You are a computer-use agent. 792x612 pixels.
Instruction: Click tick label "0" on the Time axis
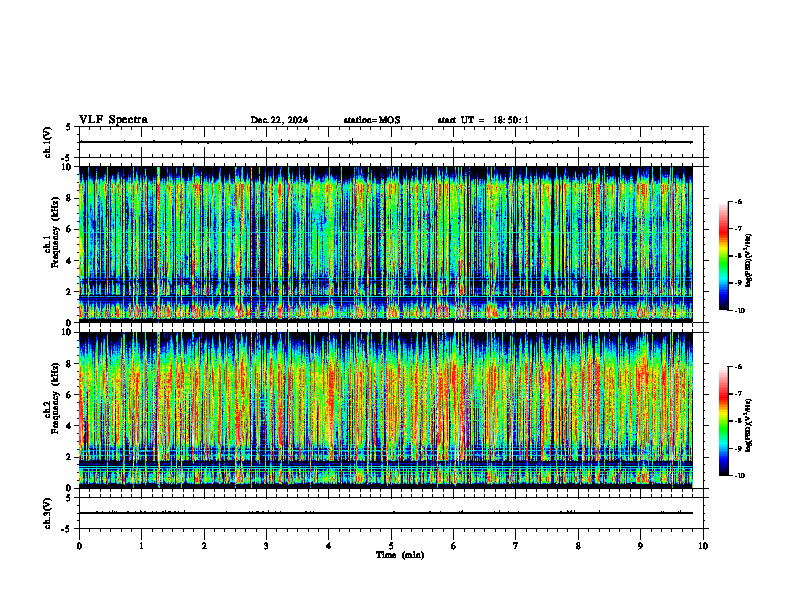79,546
